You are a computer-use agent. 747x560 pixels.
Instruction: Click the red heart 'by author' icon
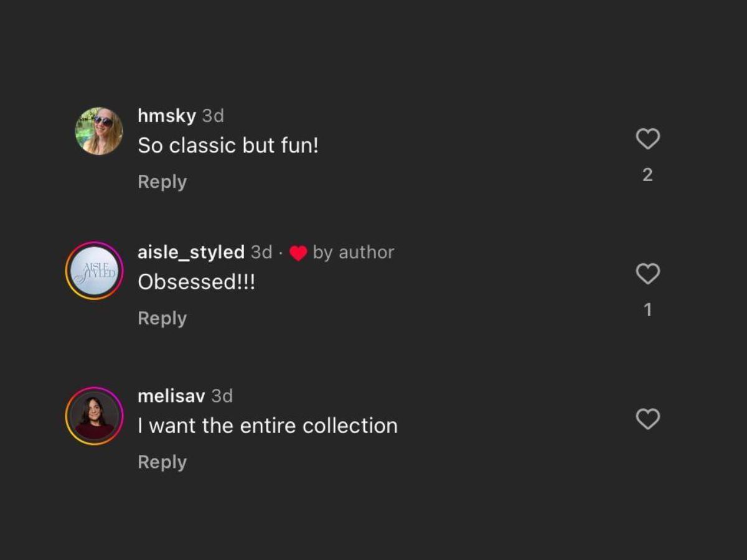pos(299,253)
